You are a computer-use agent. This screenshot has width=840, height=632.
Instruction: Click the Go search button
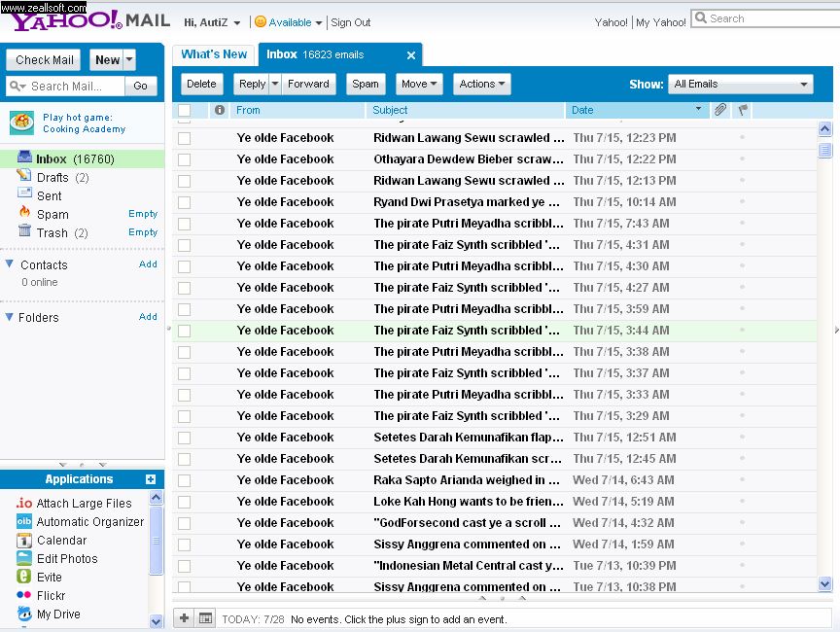(x=140, y=86)
